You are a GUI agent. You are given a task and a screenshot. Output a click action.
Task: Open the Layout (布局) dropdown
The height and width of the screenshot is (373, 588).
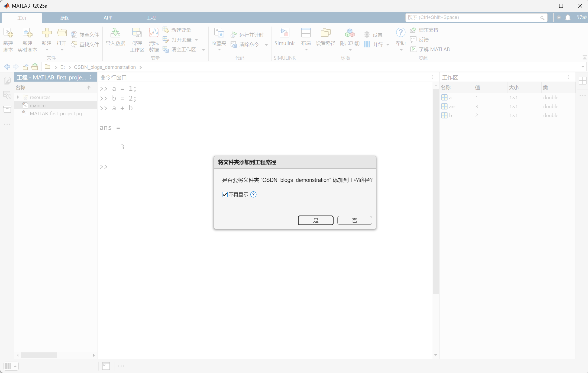pyautogui.click(x=306, y=50)
